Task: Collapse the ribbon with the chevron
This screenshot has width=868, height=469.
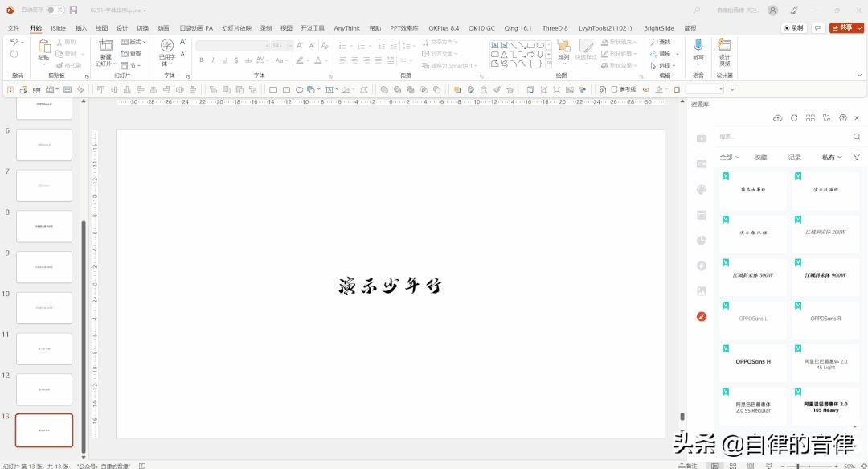Action: point(859,75)
